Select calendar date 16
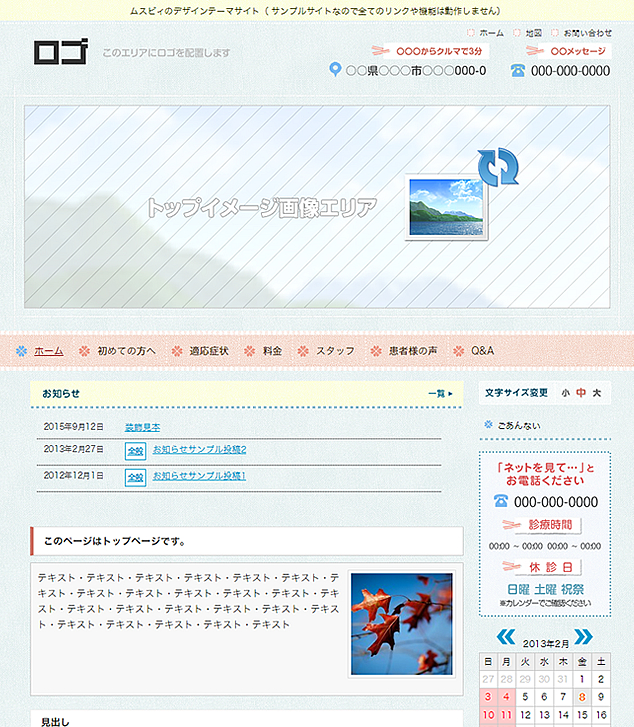The height and width of the screenshot is (727, 634). coord(601,715)
